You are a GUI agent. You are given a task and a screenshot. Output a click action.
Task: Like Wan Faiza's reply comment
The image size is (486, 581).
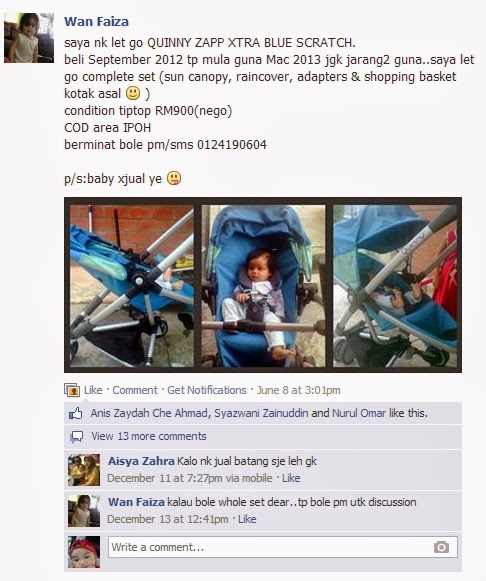247,519
